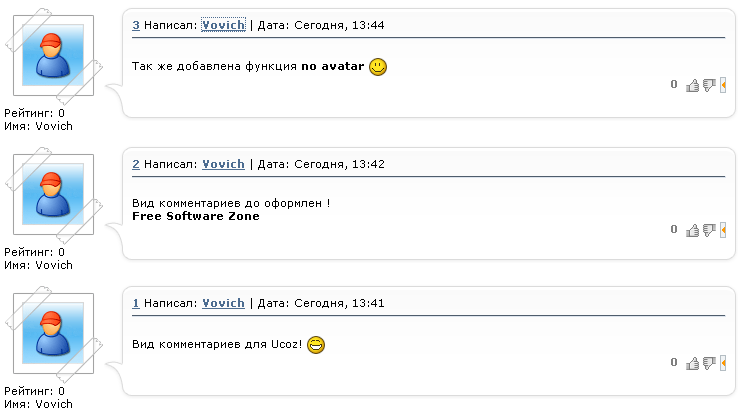The width and height of the screenshot is (744, 413).
Task: Click orange arrow icon on comment 1
Action: [x=723, y=363]
